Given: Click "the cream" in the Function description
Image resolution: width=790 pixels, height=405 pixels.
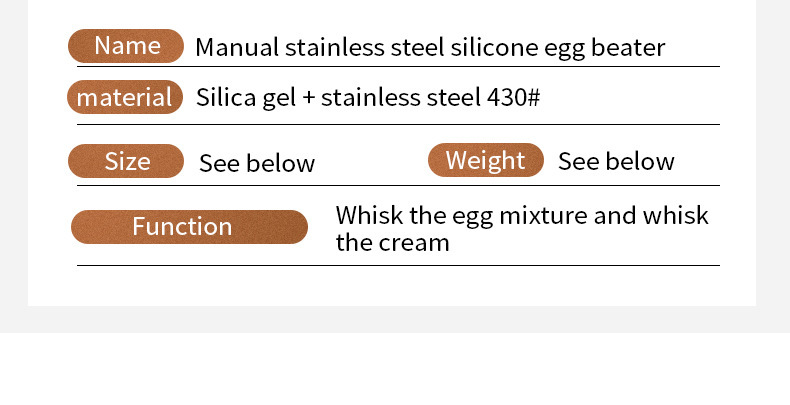Looking at the screenshot, I should pyautogui.click(x=392, y=242).
